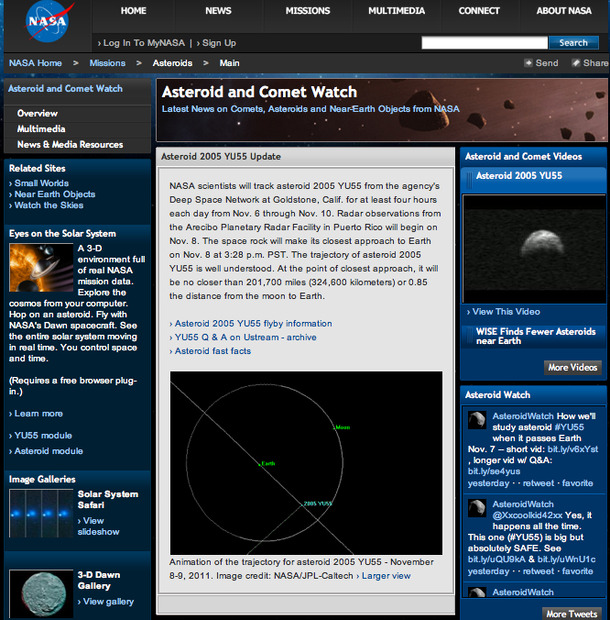610x620 pixels.
Task: Retweet the @Xxcoolkid42xx reply tweet
Action: click(538, 571)
